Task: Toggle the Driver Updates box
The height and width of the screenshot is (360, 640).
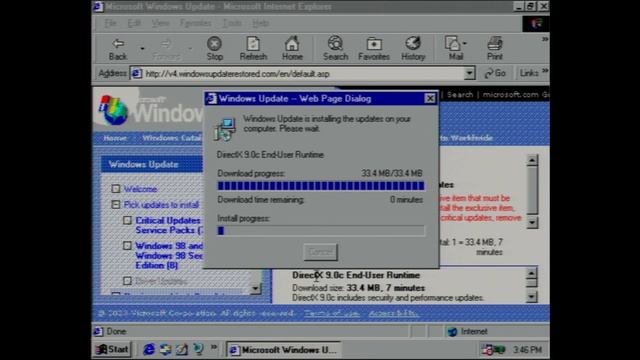Action: (127, 281)
